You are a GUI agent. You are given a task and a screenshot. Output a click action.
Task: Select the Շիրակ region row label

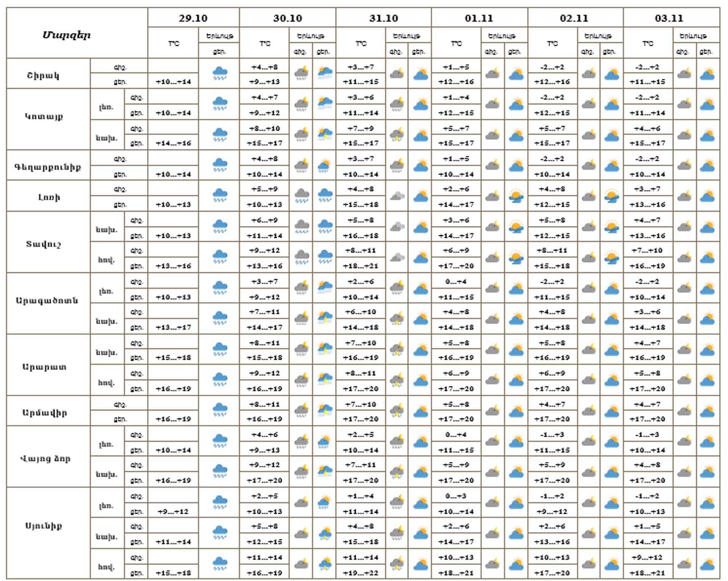pyautogui.click(x=43, y=75)
